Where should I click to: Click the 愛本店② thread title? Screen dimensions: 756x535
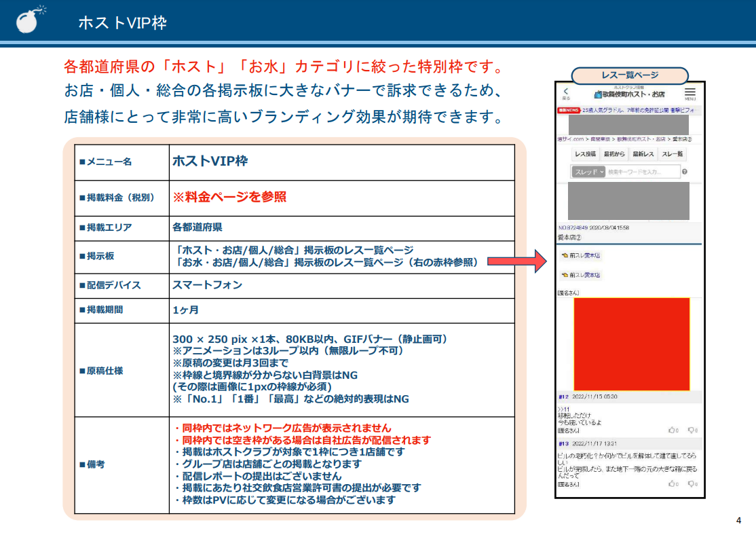(569, 238)
